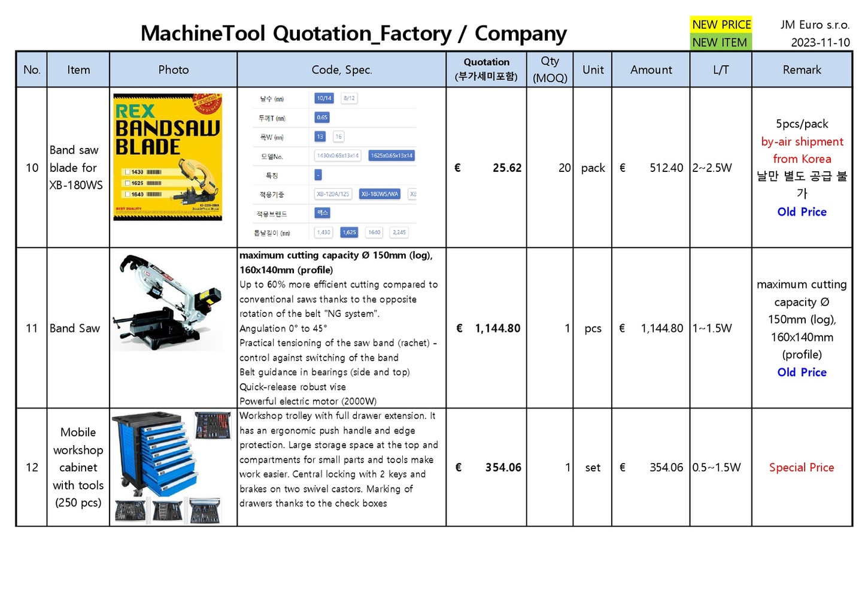Click the Quotation column header
The height and width of the screenshot is (614, 868).
pyautogui.click(x=486, y=69)
